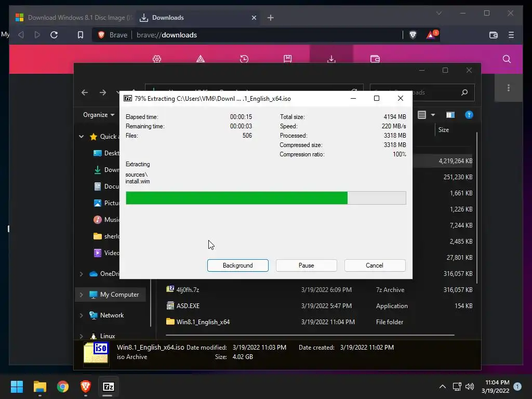This screenshot has height=399, width=532.
Task: Open Music in navigation pane
Action: (x=106, y=220)
